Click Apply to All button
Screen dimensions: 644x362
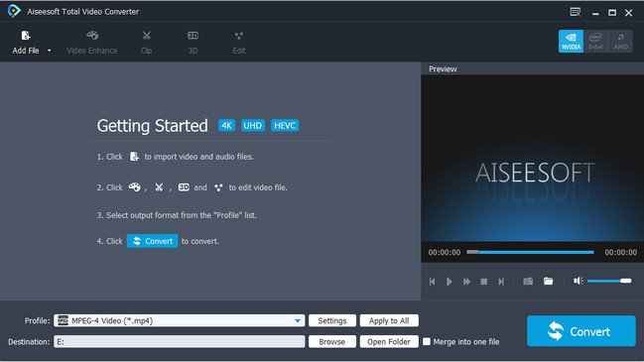(x=389, y=320)
